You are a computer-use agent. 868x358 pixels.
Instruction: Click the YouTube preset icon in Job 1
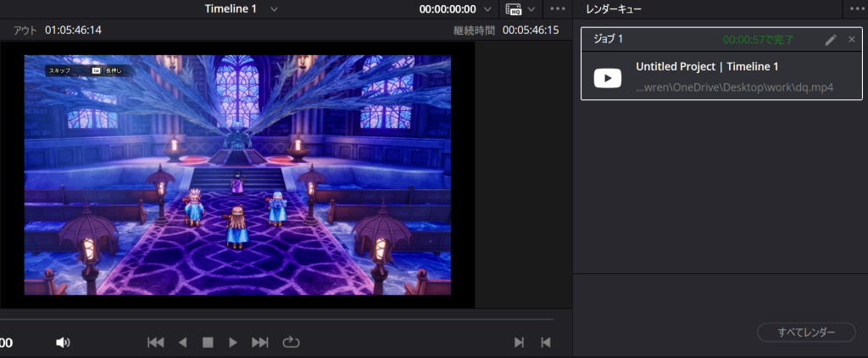click(x=607, y=77)
